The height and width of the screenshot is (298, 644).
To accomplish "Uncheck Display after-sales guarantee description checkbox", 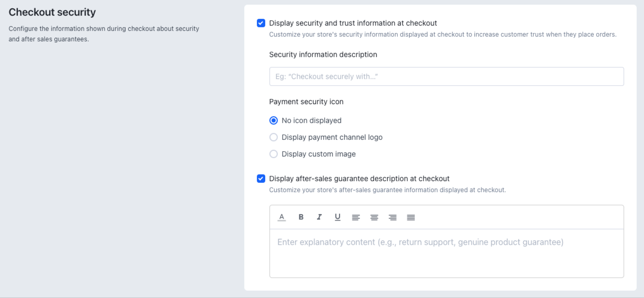I will point(261,179).
